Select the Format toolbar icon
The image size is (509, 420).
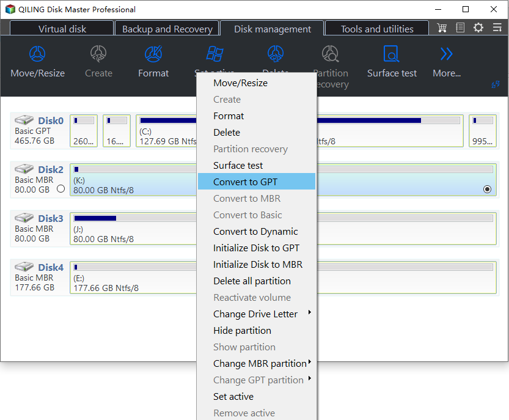point(153,54)
